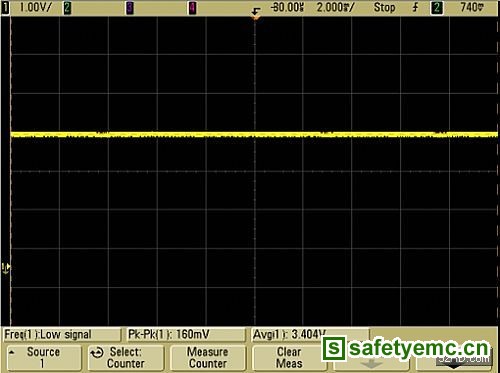Select the green channel 2 indicator
500x373 pixels.
click(67, 8)
